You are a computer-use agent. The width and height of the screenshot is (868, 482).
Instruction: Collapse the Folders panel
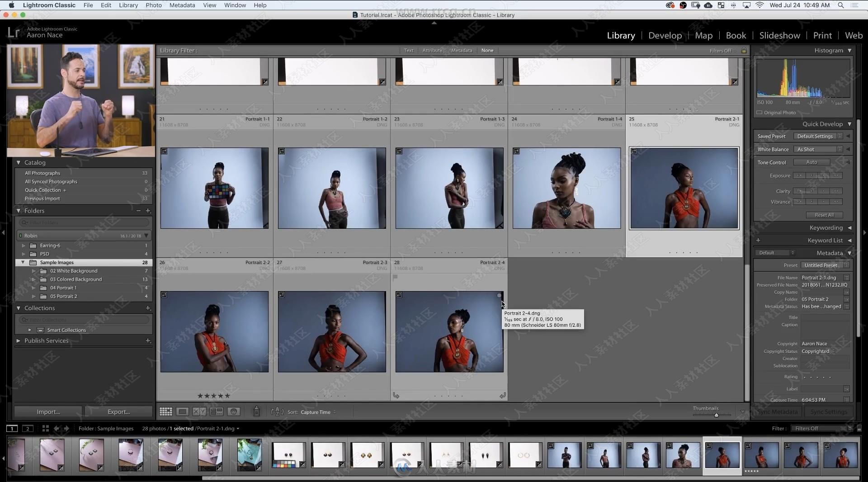[19, 211]
